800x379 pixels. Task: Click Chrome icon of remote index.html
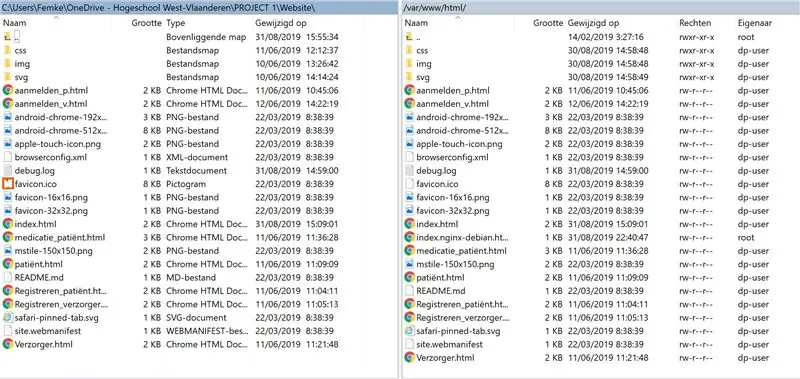tap(409, 224)
